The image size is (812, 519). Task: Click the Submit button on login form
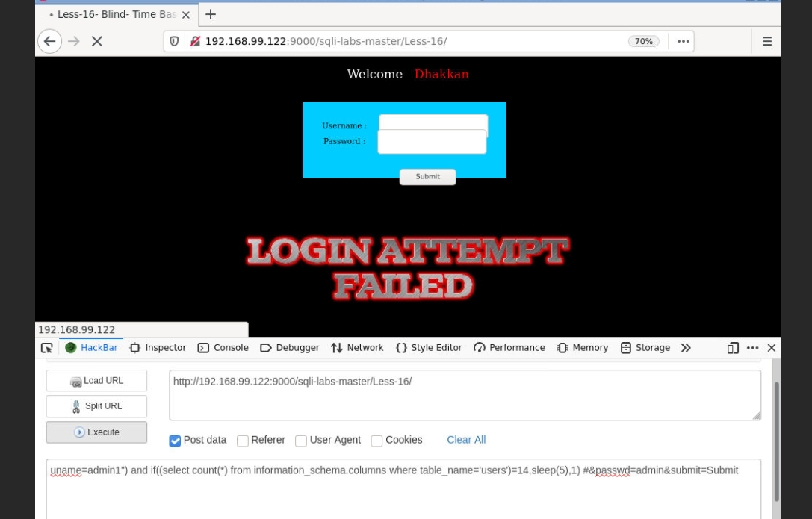click(x=428, y=176)
